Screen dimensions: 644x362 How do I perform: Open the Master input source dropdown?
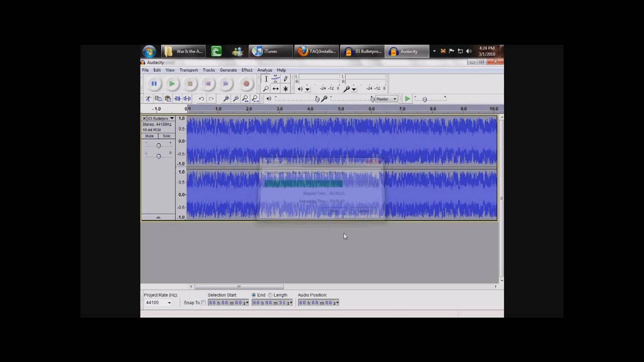[387, 99]
